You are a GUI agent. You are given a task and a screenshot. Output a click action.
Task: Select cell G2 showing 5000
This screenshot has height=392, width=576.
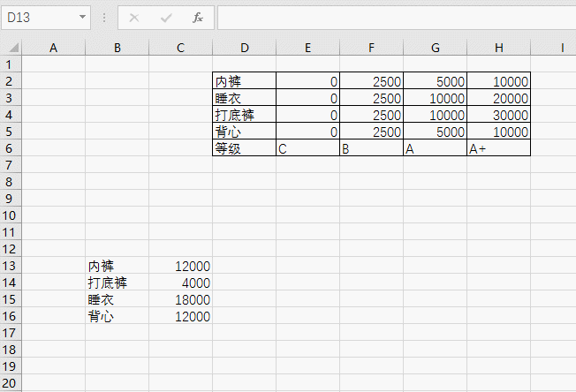coord(436,81)
